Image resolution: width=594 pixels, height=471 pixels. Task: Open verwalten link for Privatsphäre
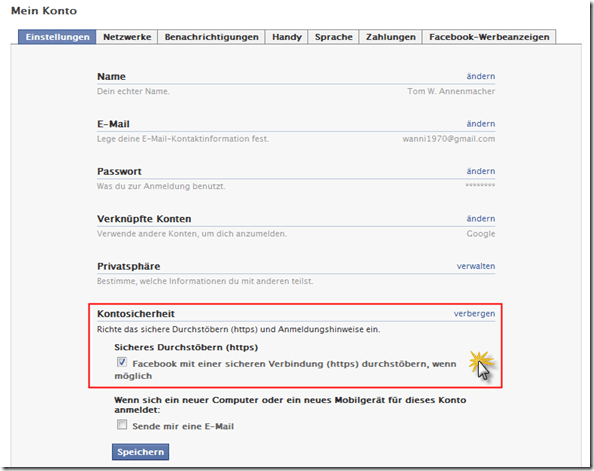(476, 266)
